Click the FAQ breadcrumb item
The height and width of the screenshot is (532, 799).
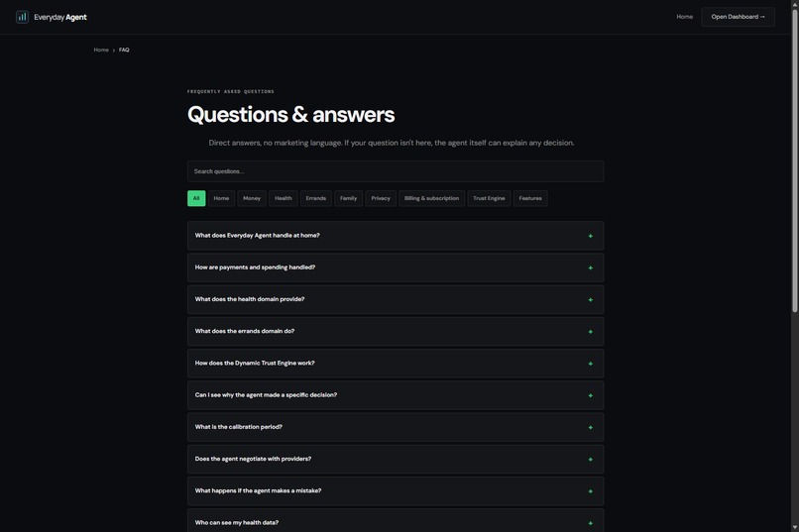124,50
